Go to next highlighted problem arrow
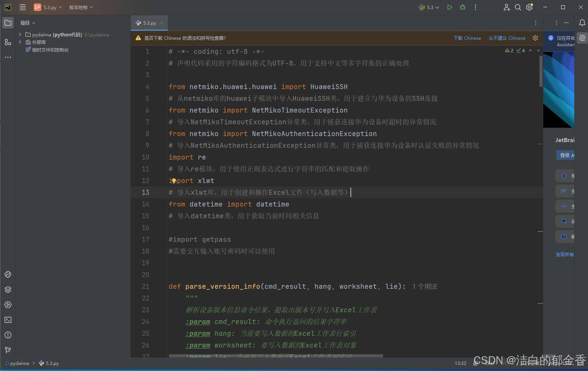Screen dimensions: 588x371 pos(538,50)
